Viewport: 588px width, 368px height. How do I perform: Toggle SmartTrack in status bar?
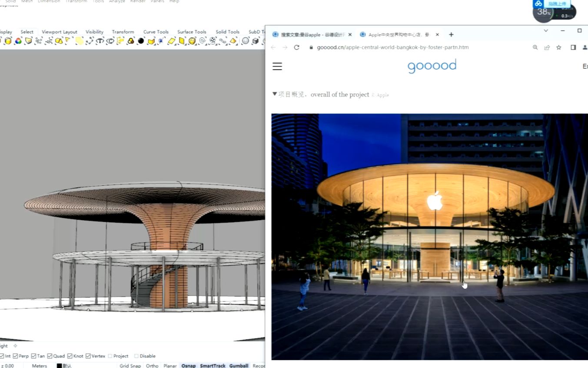click(x=213, y=366)
